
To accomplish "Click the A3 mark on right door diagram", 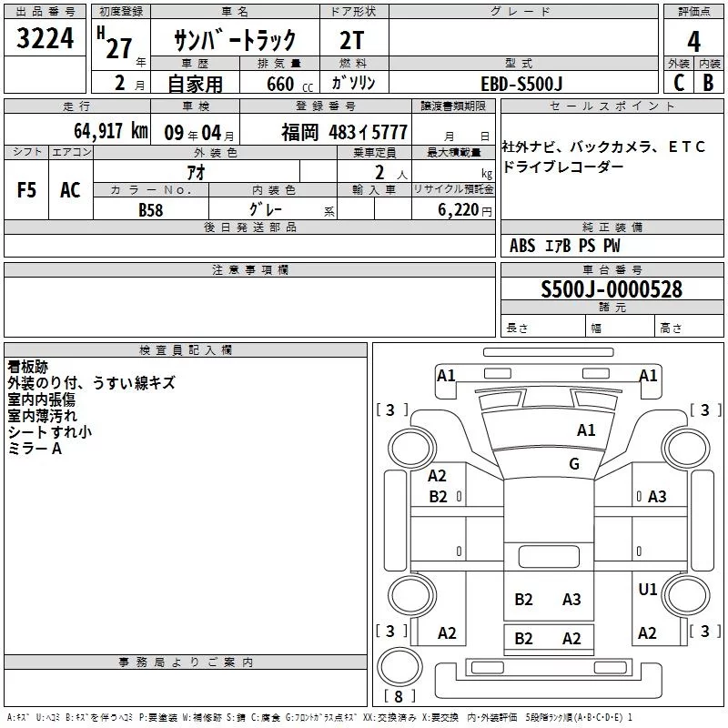I will 657,497.
